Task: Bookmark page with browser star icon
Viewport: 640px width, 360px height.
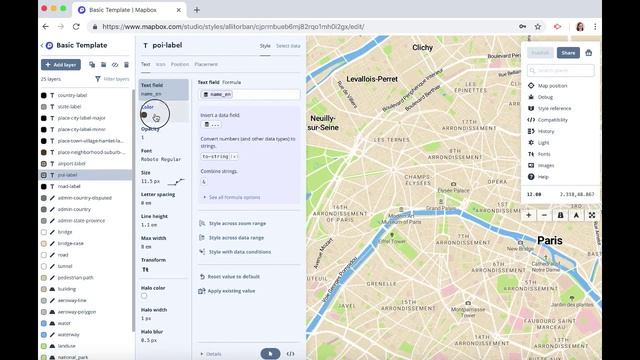Action: pyautogui.click(x=538, y=27)
